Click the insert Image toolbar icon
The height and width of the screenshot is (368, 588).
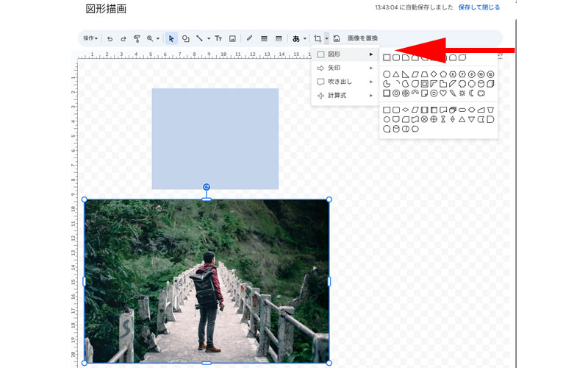[232, 38]
